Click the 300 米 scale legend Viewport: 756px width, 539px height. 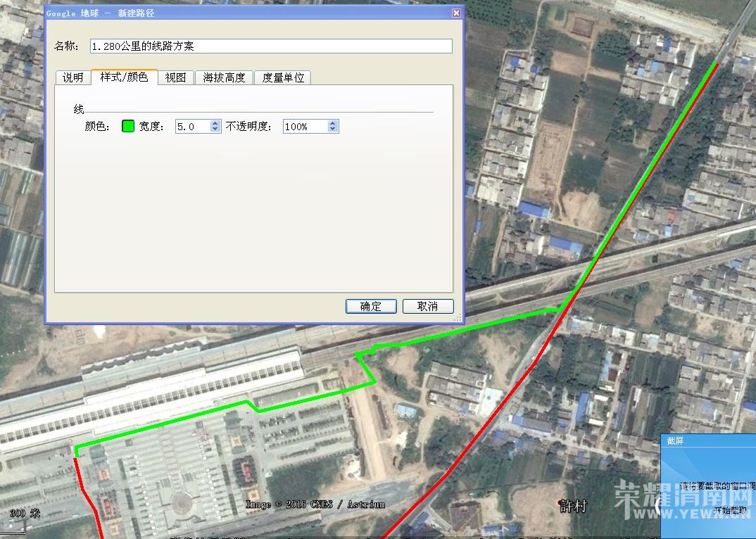(24, 513)
